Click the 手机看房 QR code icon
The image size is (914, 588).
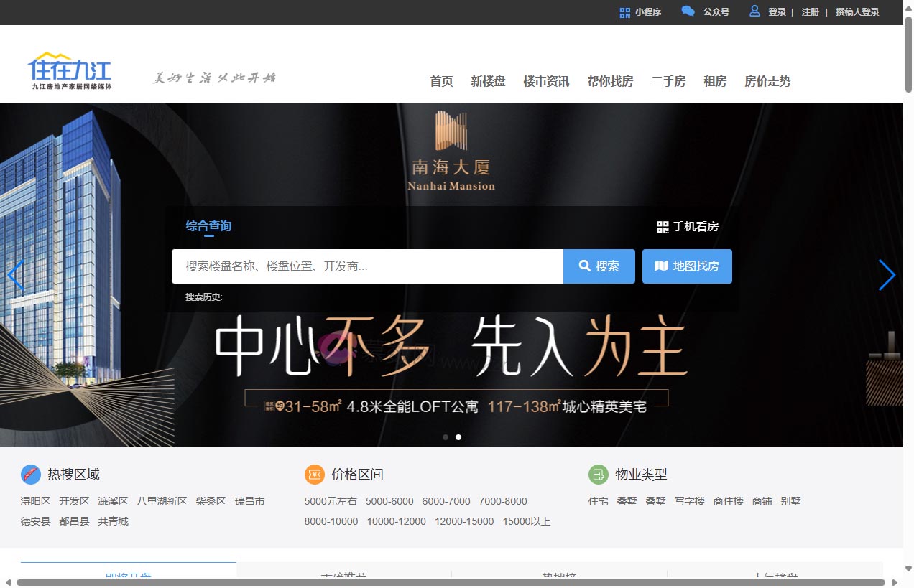point(662,226)
